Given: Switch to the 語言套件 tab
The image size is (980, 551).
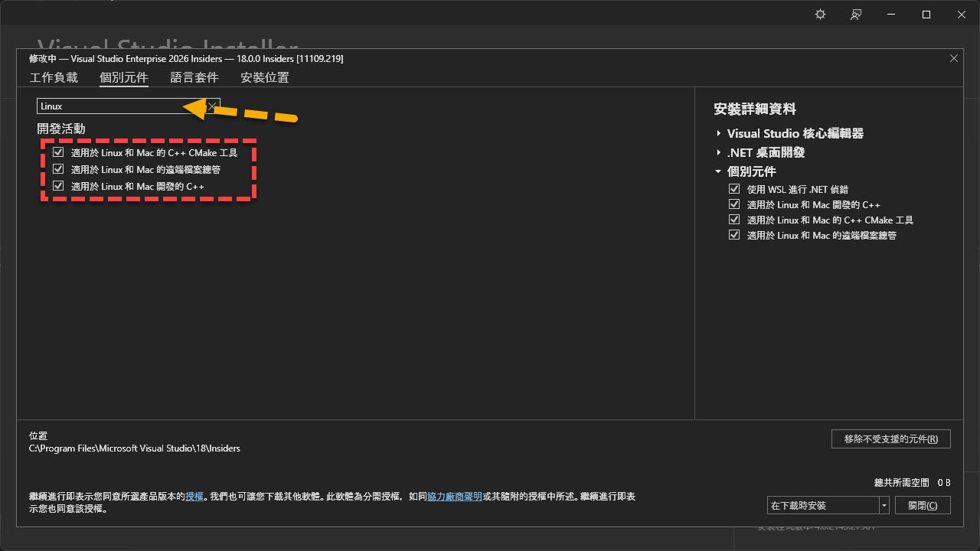Looking at the screenshot, I should click(x=194, y=77).
